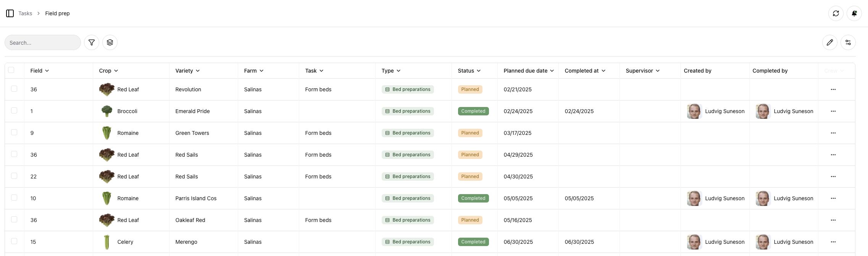
Task: Go to Tasks breadcrumb
Action: click(25, 13)
